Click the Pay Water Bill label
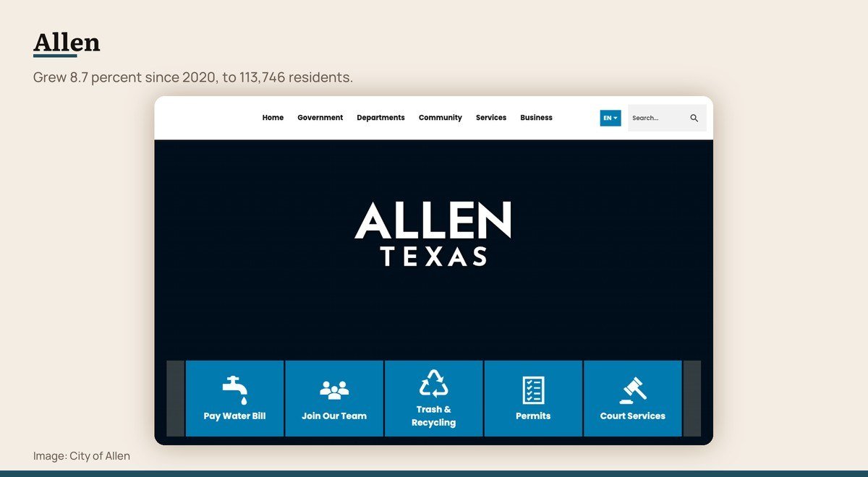This screenshot has width=868, height=477. (234, 416)
